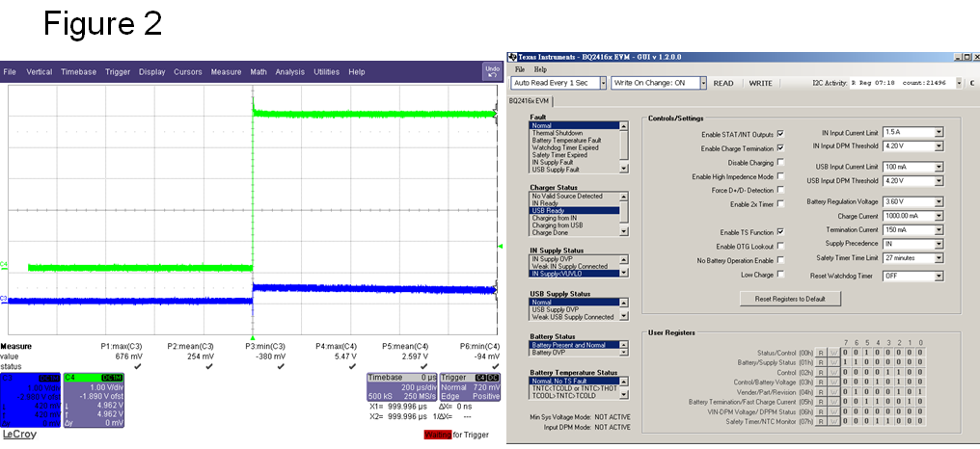This screenshot has width=980, height=449.
Task: Open the BQ2416x GUI File menu
Action: 519,69
